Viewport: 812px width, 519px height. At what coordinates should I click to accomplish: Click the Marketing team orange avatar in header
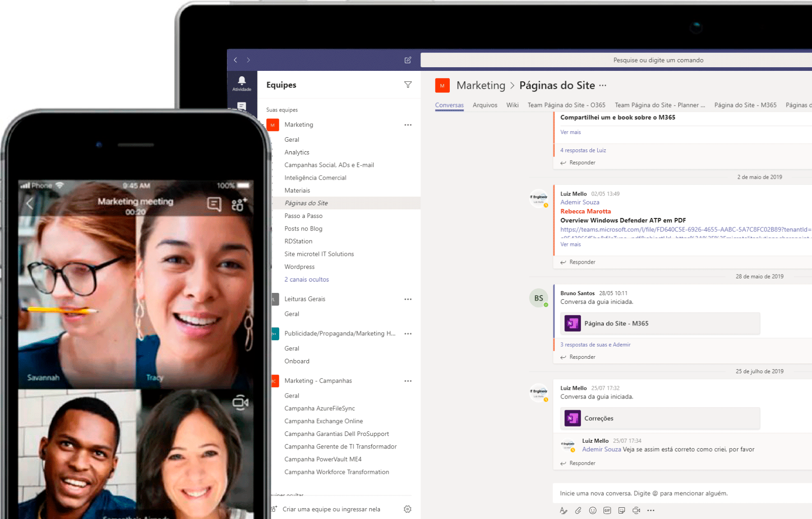coord(442,85)
